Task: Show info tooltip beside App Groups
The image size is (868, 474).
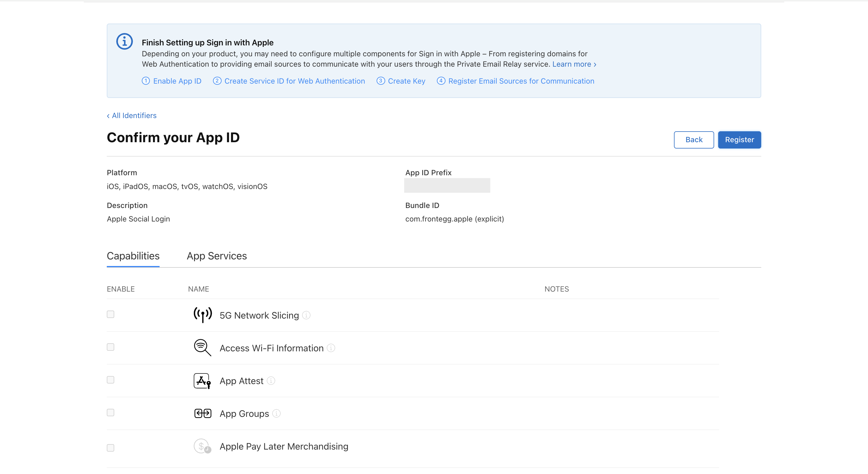Action: pos(276,413)
